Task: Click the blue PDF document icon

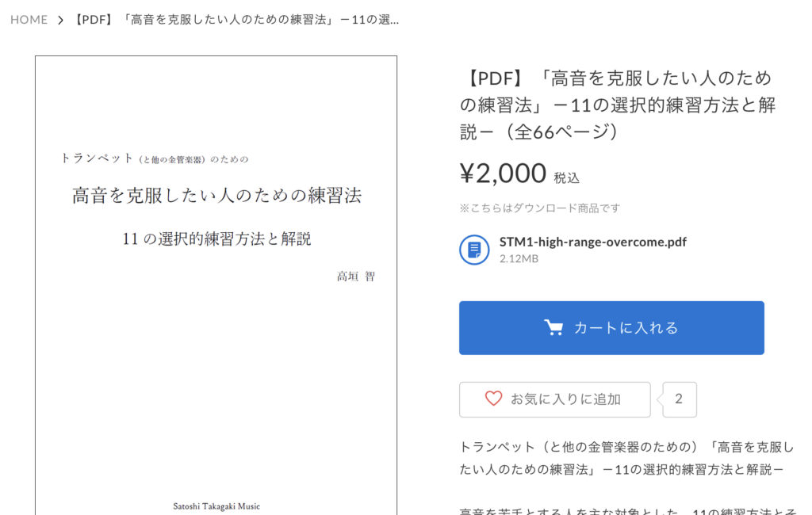Action: pyautogui.click(x=474, y=250)
